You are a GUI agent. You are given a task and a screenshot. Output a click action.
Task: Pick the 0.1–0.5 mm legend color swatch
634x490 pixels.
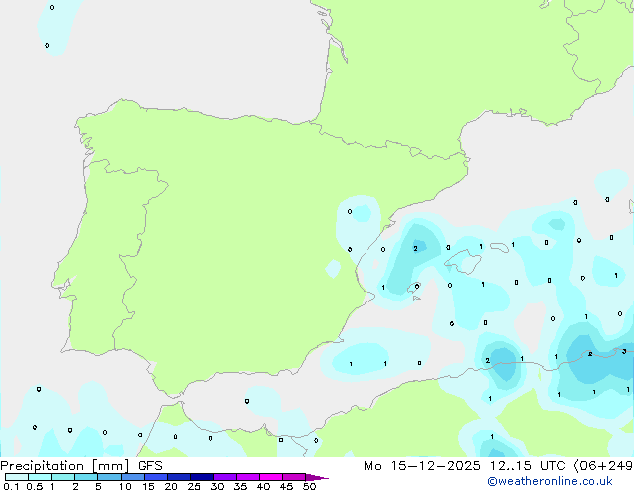[17, 477]
